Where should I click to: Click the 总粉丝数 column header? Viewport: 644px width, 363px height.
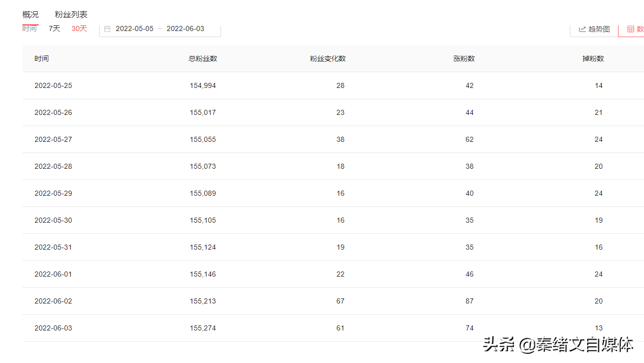[203, 58]
